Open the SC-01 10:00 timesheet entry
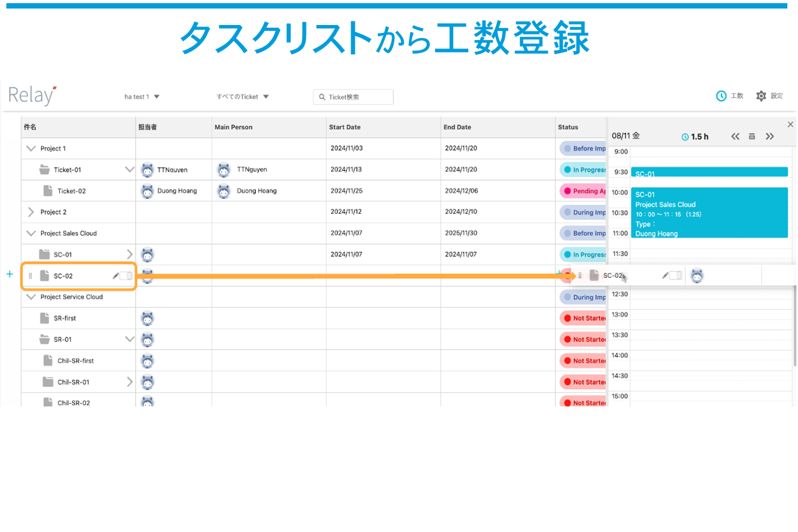 pos(709,213)
